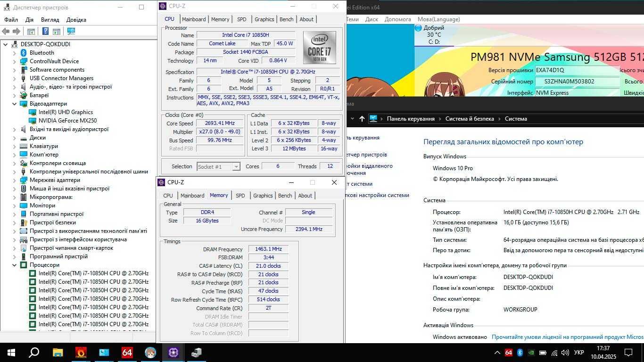The height and width of the screenshot is (362, 644).
Task: Click the Back arrow in Device Manager toolbar
Action: (6, 32)
